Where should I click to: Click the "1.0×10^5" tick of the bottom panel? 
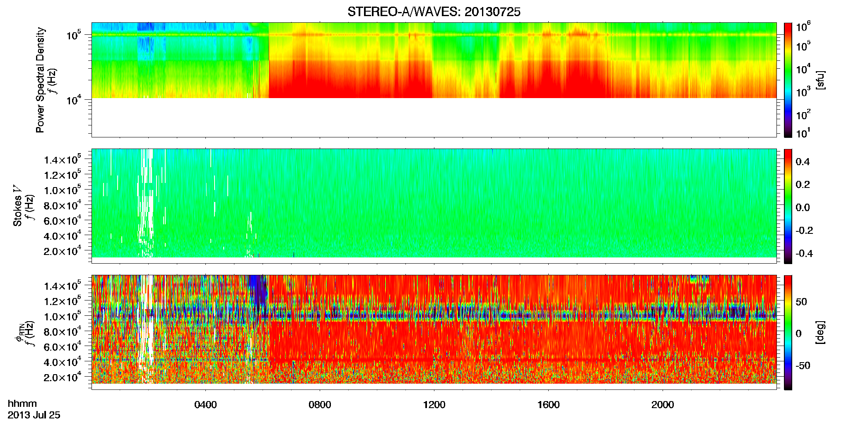63,316
